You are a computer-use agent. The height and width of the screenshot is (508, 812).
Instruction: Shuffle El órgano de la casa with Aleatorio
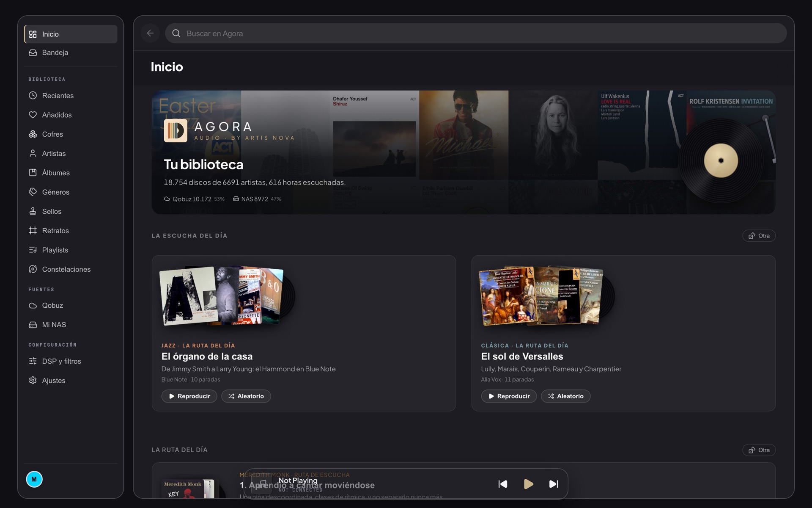pyautogui.click(x=246, y=396)
